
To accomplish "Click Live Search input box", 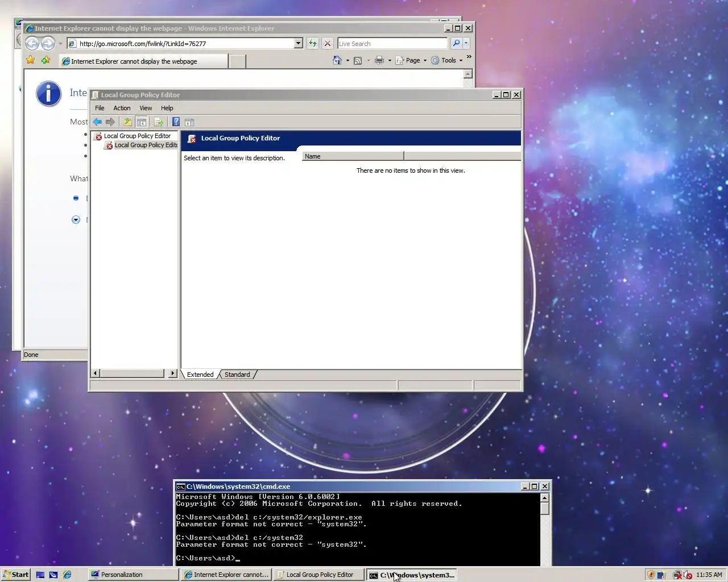I will coord(392,43).
